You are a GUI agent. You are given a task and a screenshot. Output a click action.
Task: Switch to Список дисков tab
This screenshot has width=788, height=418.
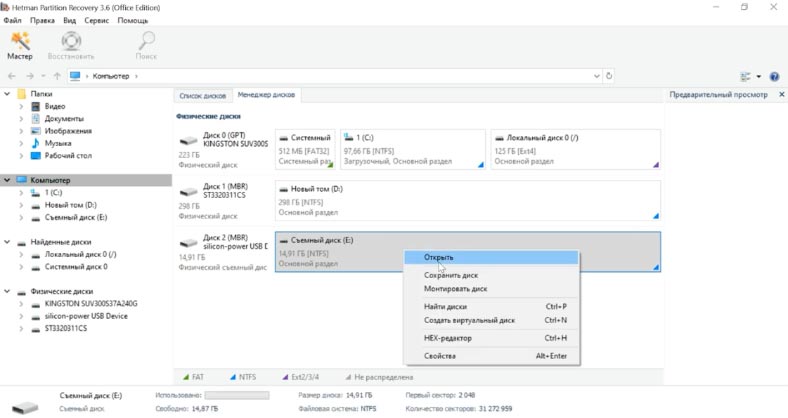[x=203, y=95]
